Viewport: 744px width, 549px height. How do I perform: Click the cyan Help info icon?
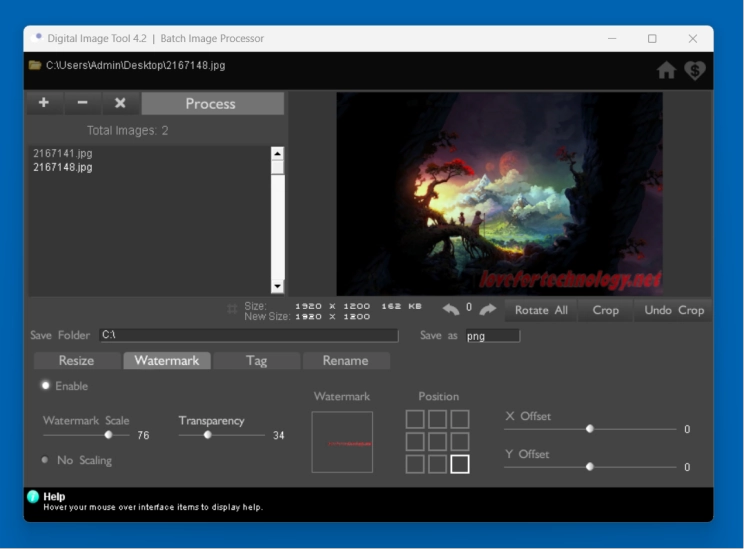(33, 497)
